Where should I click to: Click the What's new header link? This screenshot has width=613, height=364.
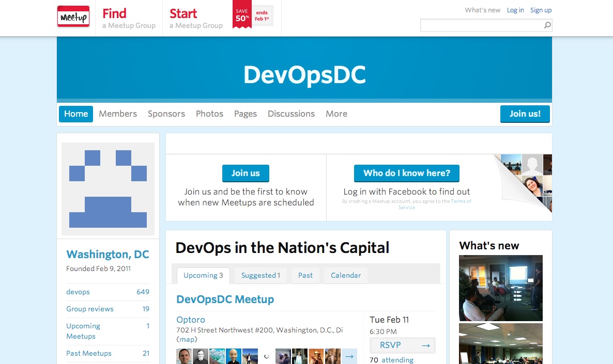tap(482, 10)
